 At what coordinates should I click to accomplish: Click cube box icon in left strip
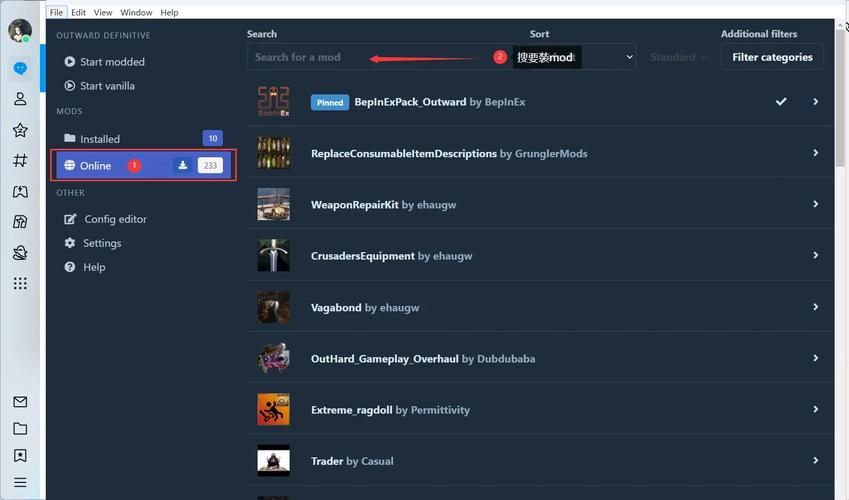20,222
